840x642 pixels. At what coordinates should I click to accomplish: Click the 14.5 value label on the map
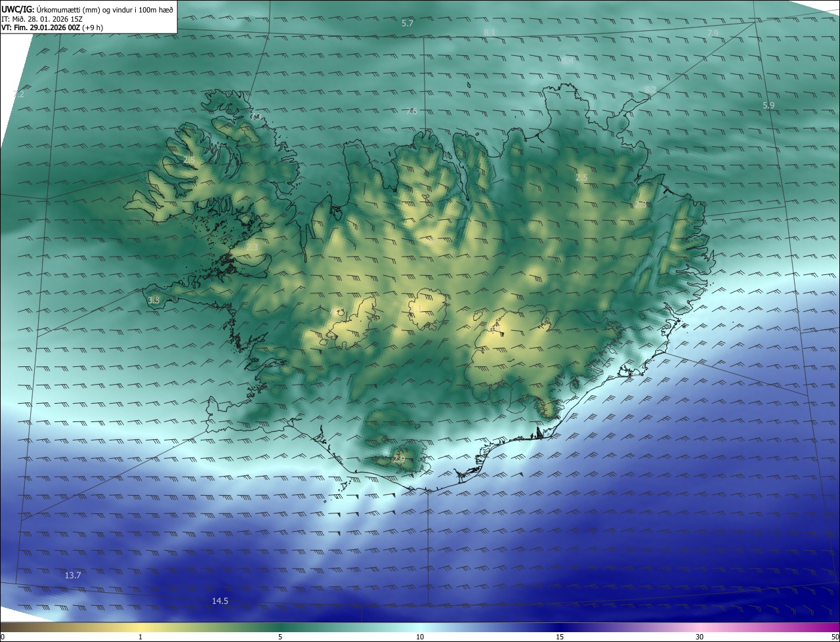[x=220, y=601]
